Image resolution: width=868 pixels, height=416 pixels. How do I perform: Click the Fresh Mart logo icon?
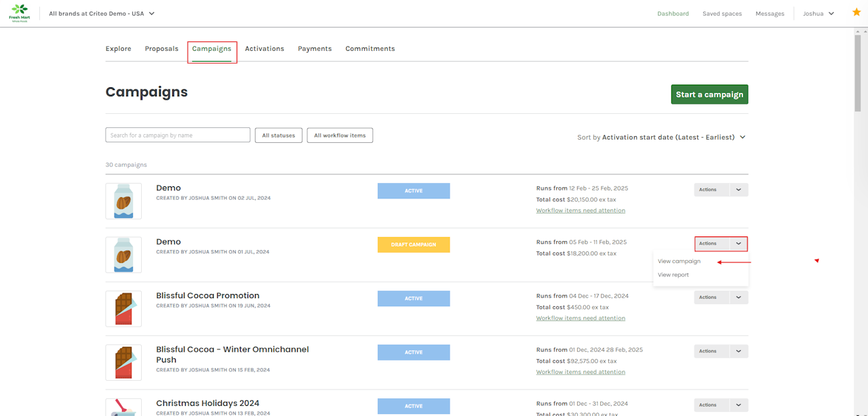pyautogui.click(x=20, y=13)
